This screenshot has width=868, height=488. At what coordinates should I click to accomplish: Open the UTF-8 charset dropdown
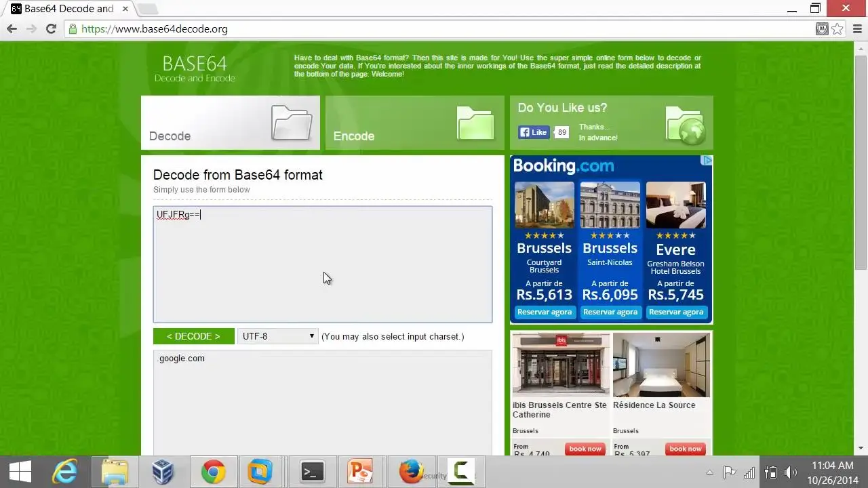coord(278,336)
